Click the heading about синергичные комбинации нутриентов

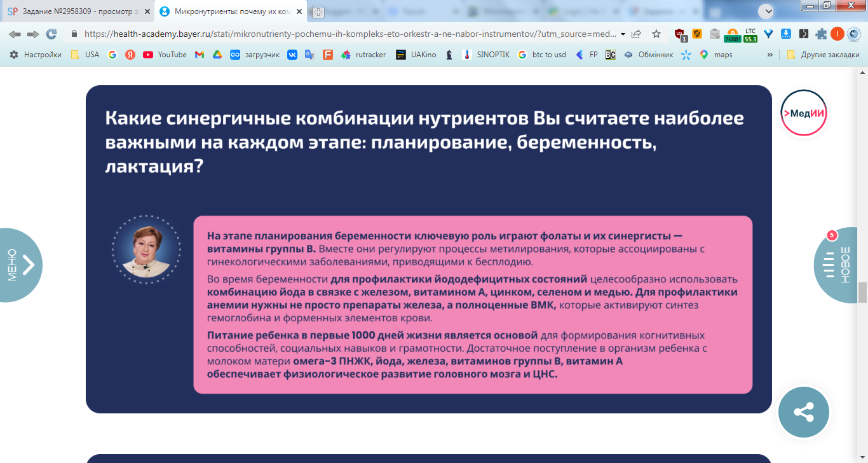[424, 142]
